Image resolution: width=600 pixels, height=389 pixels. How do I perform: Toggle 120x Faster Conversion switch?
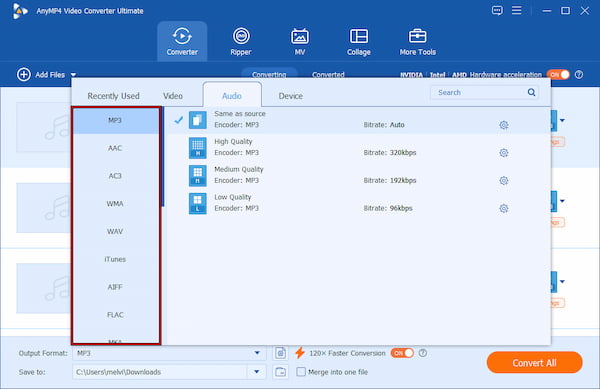pos(402,353)
